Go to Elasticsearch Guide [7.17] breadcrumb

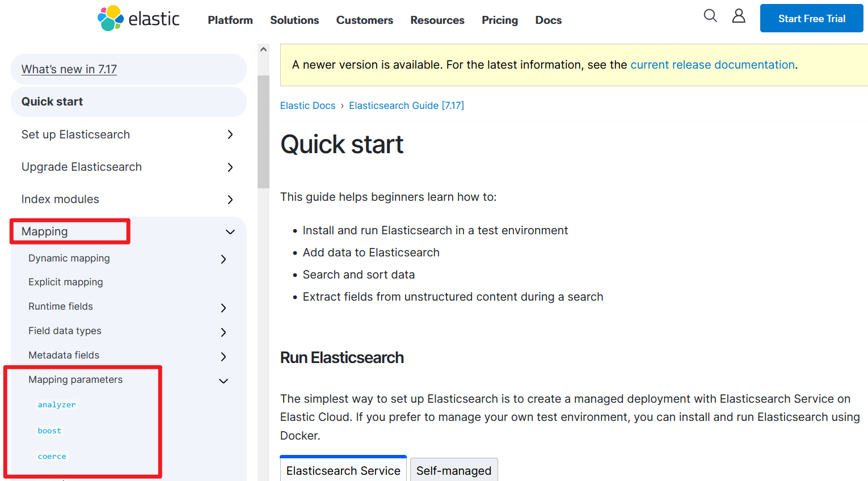tap(406, 106)
